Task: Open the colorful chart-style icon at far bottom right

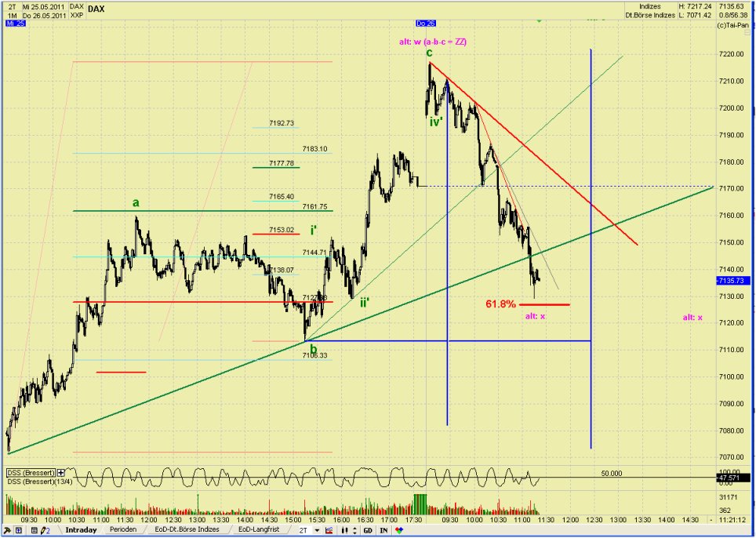Action: (x=398, y=530)
